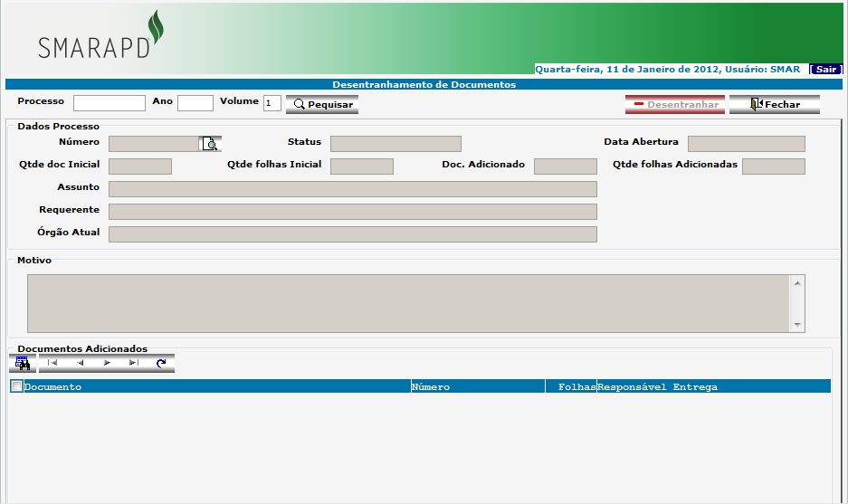
Task: Click the Qtde folhas Adicionadas field
Action: [x=774, y=166]
